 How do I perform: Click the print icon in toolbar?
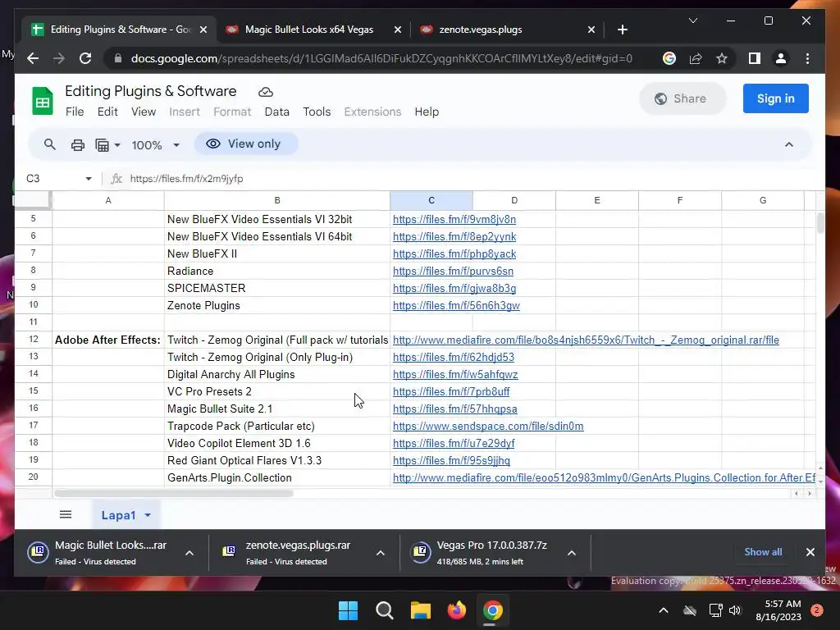coord(78,144)
